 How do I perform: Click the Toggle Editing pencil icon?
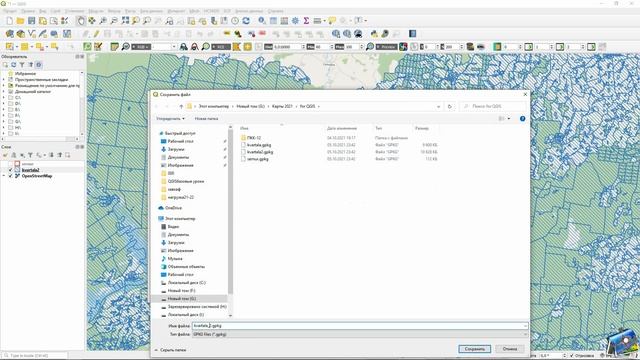[x=96, y=34]
